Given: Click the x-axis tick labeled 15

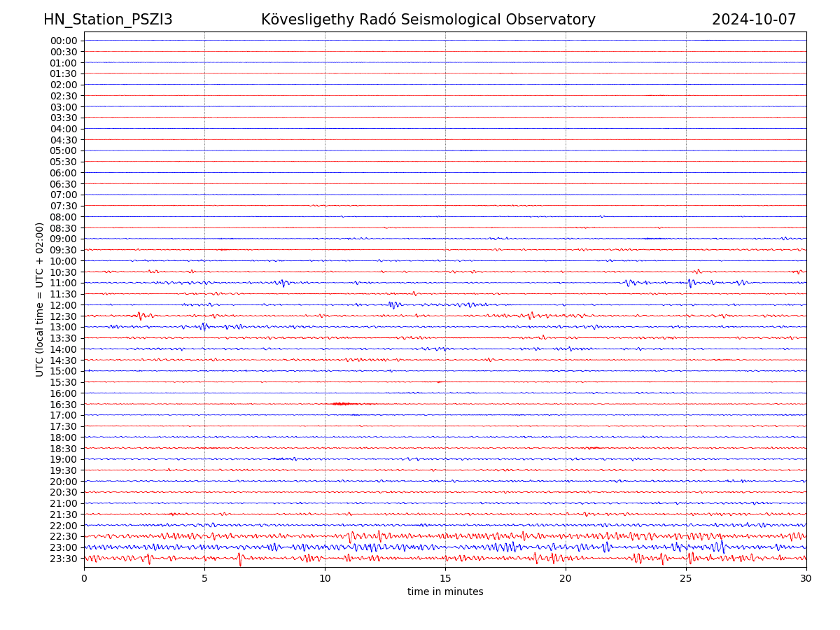Looking at the screenshot, I should click(x=445, y=579).
